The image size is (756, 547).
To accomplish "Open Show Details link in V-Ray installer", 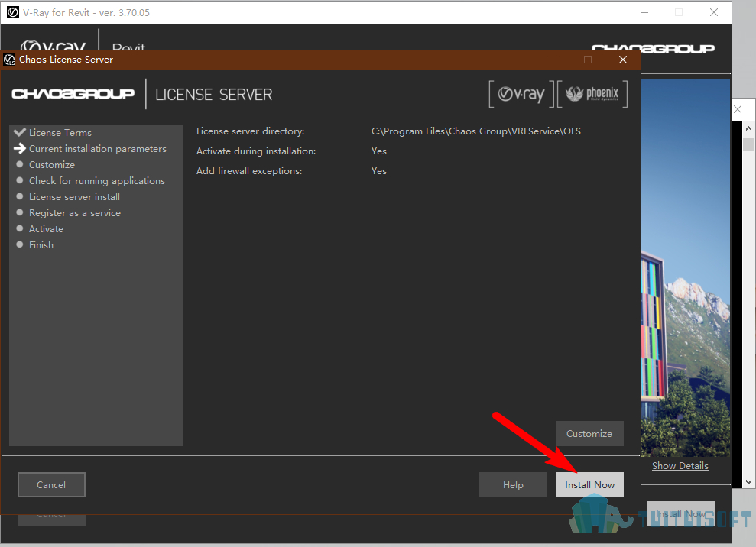I will [x=680, y=466].
